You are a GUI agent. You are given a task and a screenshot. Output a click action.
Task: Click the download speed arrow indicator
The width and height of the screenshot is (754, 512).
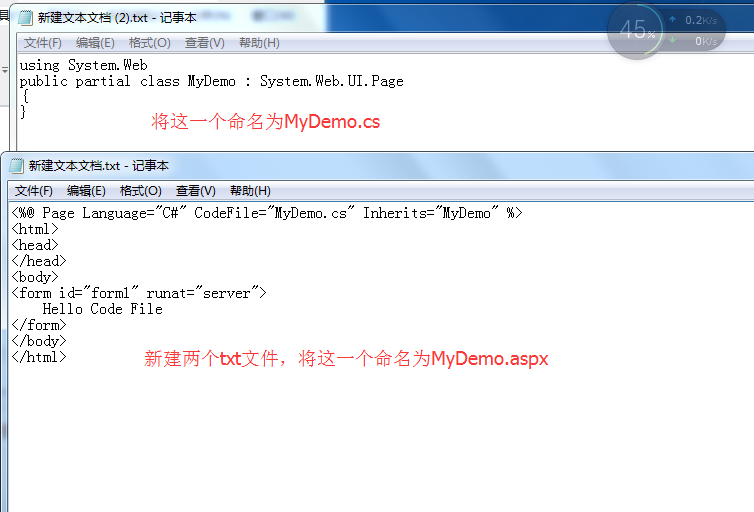[x=673, y=40]
